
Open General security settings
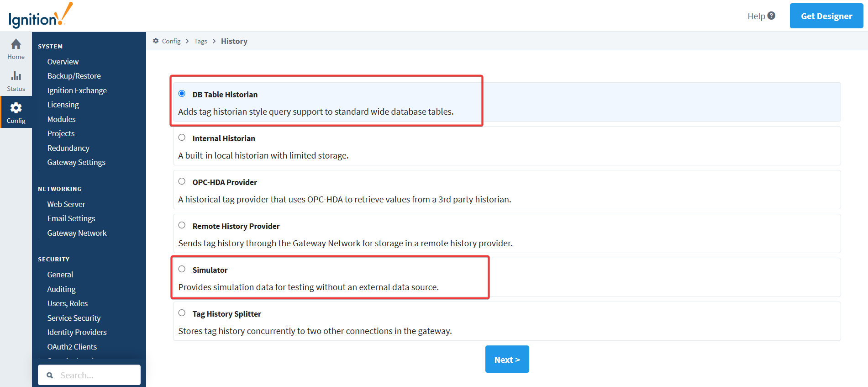click(x=60, y=275)
